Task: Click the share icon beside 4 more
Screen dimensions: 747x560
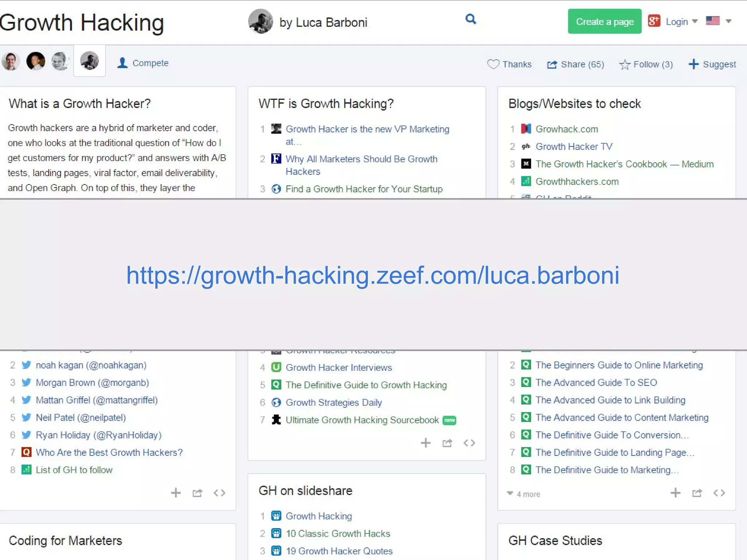Action: [697, 493]
